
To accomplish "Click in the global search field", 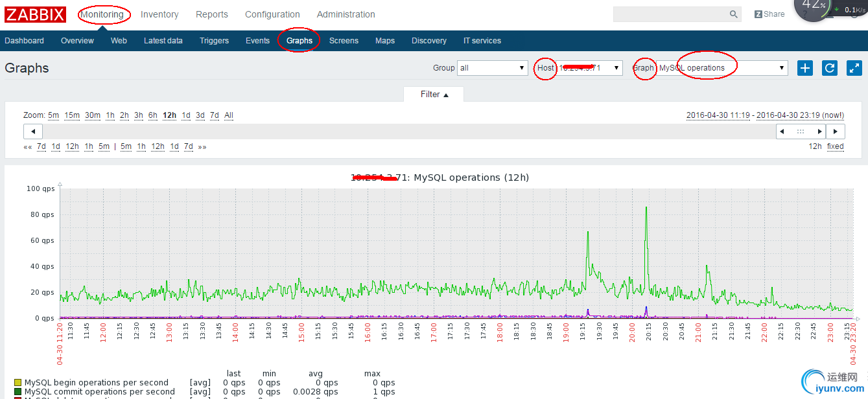I will [x=671, y=14].
